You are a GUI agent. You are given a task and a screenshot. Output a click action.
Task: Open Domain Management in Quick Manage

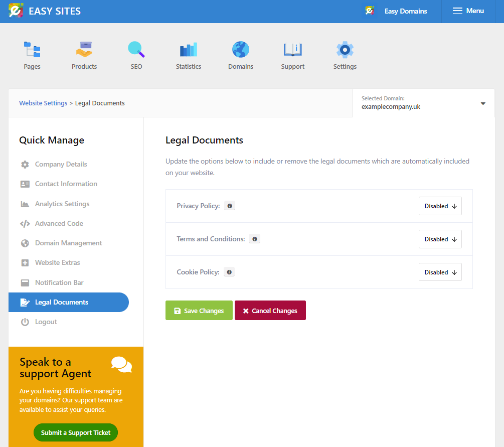tap(69, 243)
